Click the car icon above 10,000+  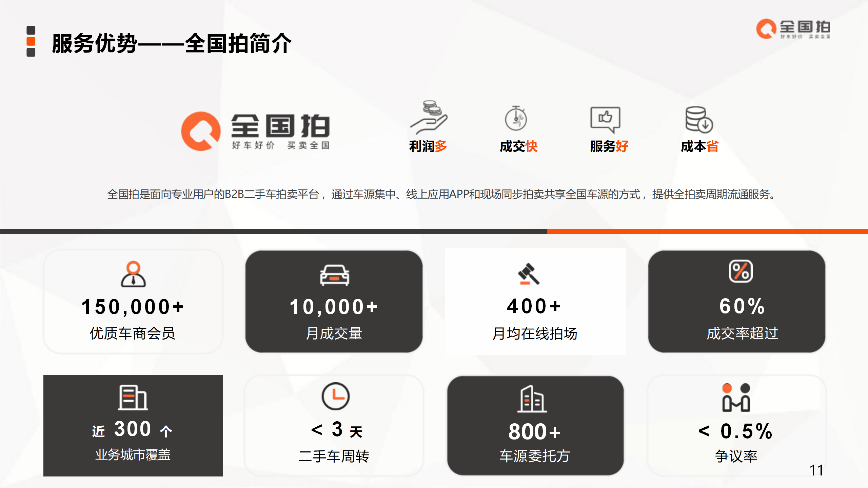point(335,275)
